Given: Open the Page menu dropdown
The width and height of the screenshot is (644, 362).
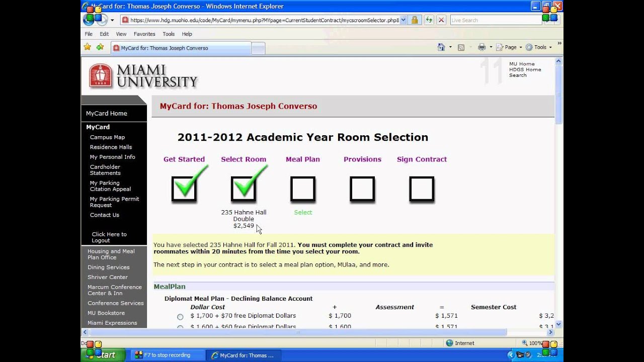Looking at the screenshot, I should coord(509,47).
